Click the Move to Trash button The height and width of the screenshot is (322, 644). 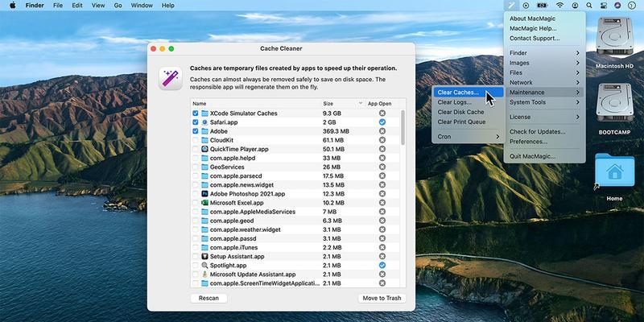[382, 298]
